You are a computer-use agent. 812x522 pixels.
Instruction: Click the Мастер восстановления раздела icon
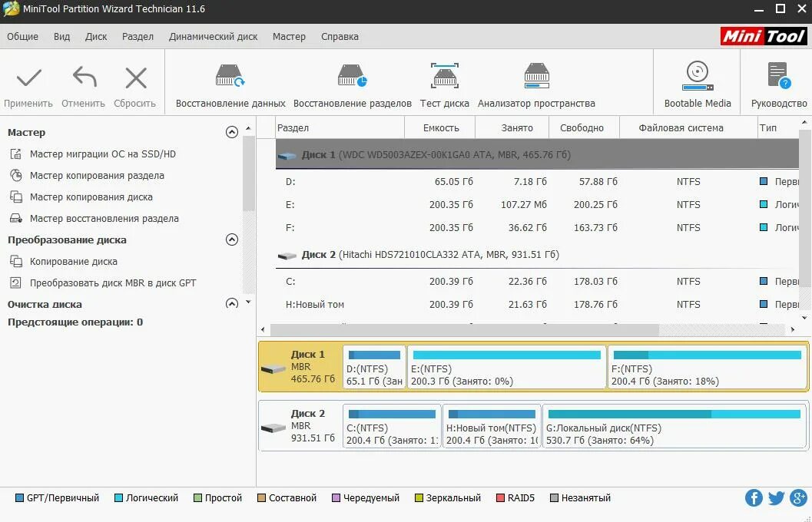(x=16, y=218)
